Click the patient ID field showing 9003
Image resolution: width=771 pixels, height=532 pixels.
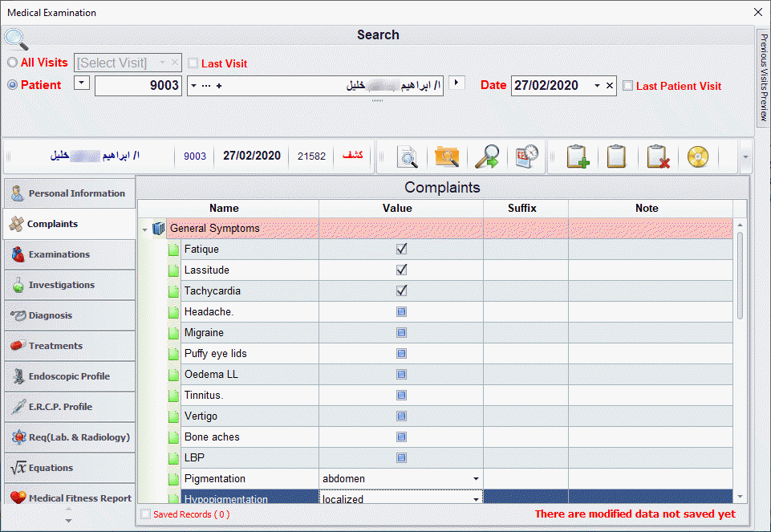(138, 86)
